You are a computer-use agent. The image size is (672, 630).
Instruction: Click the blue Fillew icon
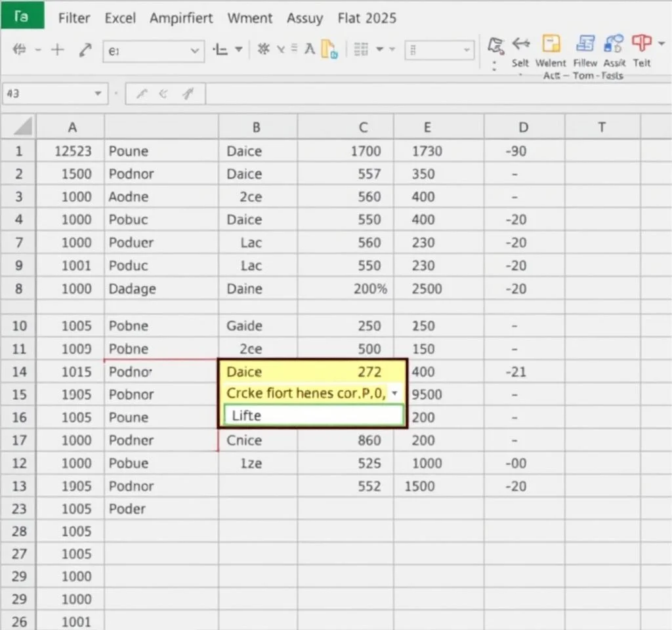(x=584, y=44)
